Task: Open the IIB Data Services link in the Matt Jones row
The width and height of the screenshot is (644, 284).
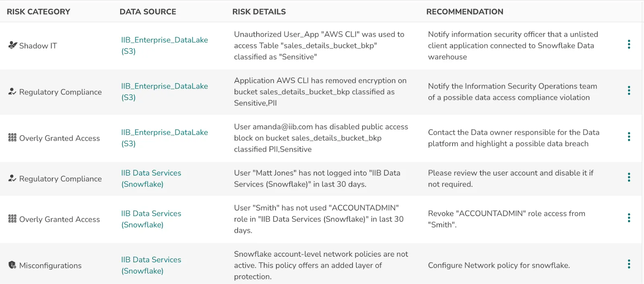Action: (x=151, y=173)
